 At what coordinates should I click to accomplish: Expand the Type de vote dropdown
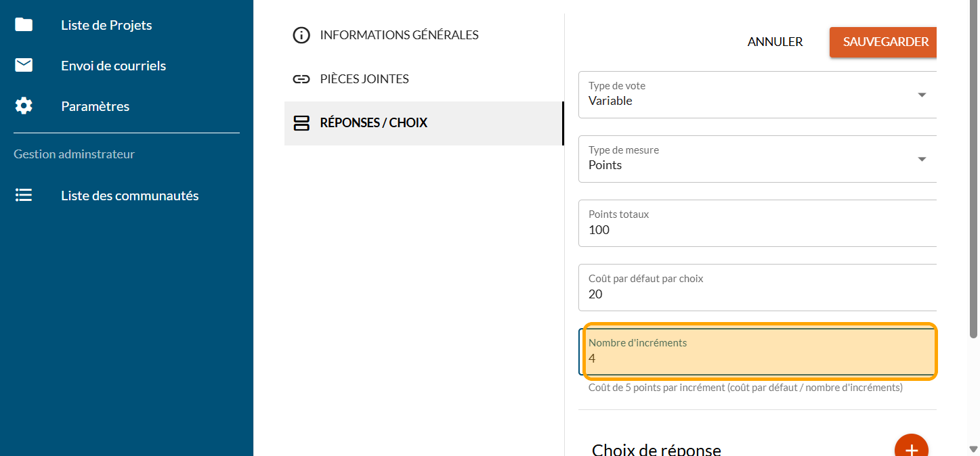(x=922, y=95)
